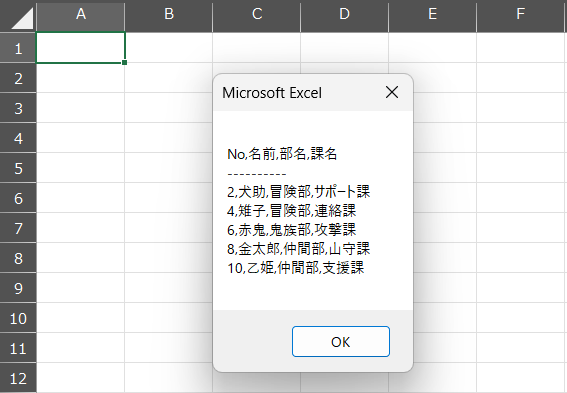Select column E header
This screenshot has width=567, height=393.
point(432,16)
